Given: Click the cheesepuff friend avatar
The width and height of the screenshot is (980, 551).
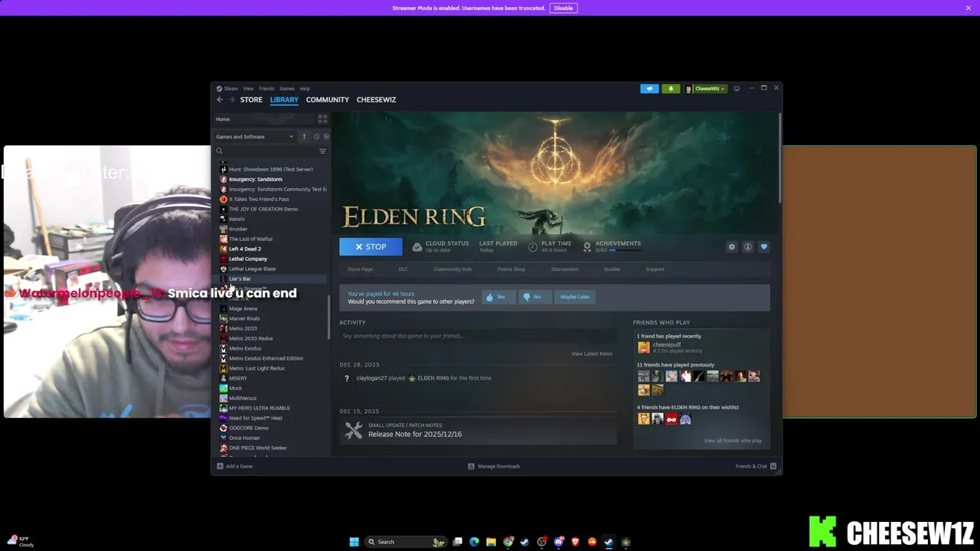Looking at the screenshot, I should (644, 347).
